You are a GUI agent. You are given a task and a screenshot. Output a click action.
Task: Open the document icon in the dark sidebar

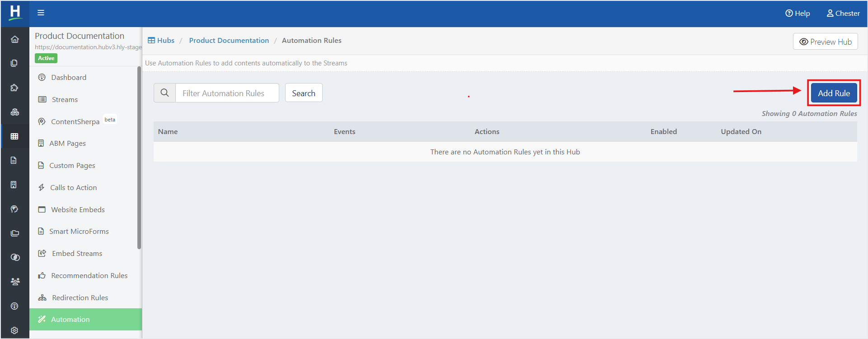pos(14,160)
